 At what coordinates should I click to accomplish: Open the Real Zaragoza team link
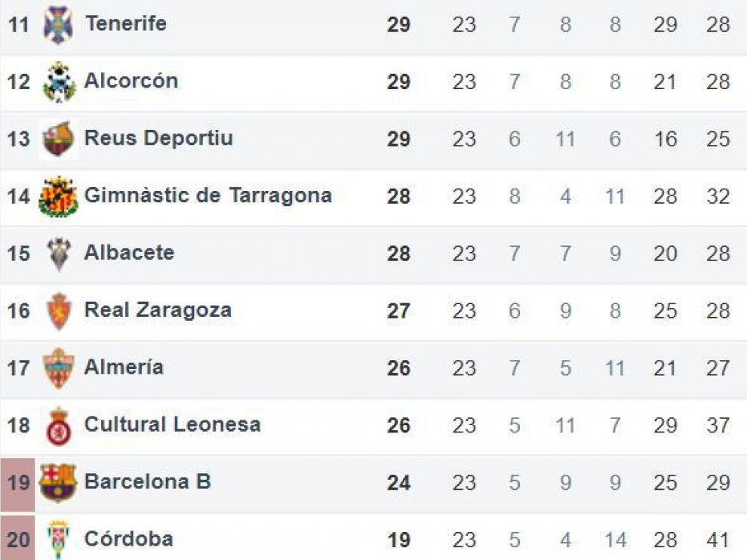[x=158, y=310]
